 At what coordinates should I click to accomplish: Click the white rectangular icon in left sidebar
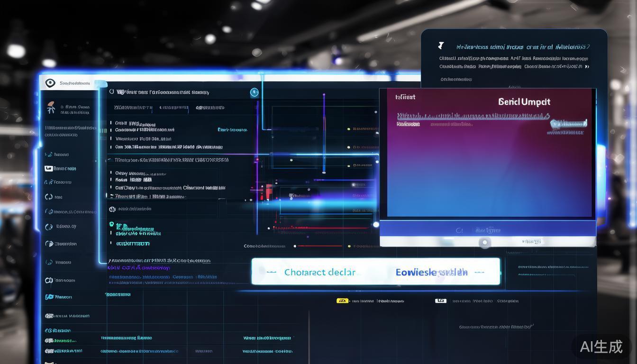coord(48,168)
